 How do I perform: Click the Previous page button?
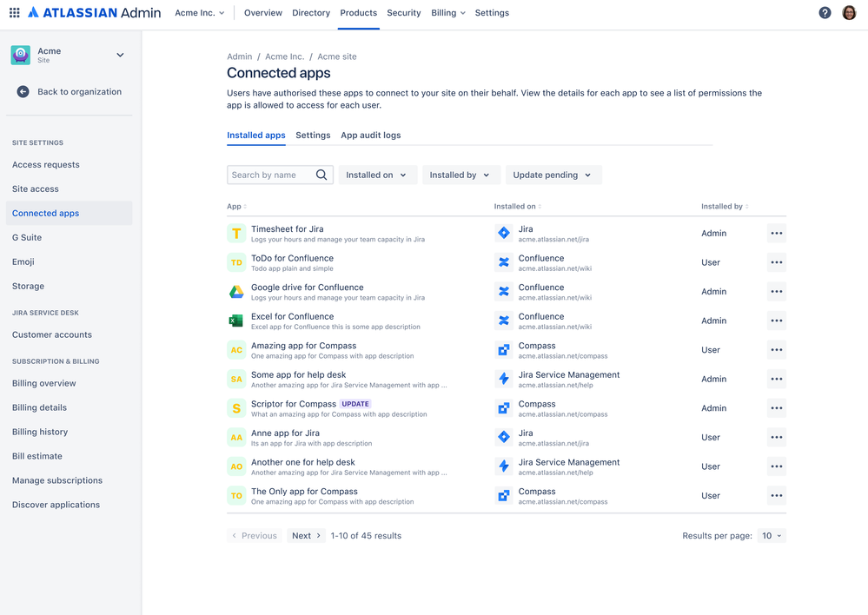point(254,536)
